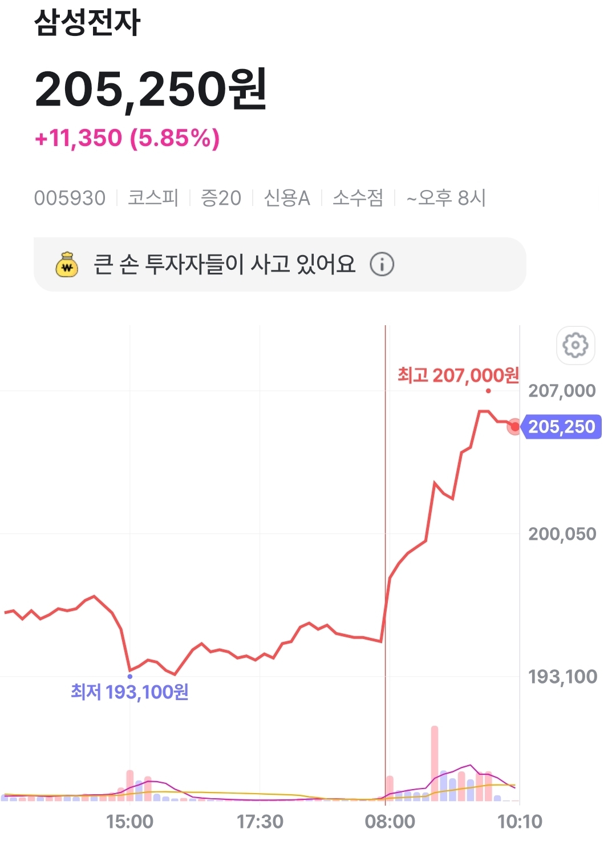Tap the 최저 193,100원 low marker
The image size is (616, 849).
(129, 692)
